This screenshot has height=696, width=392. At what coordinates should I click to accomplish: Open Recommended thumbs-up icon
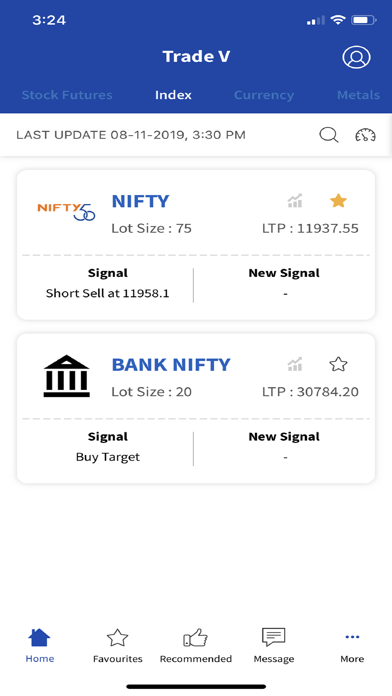click(195, 638)
